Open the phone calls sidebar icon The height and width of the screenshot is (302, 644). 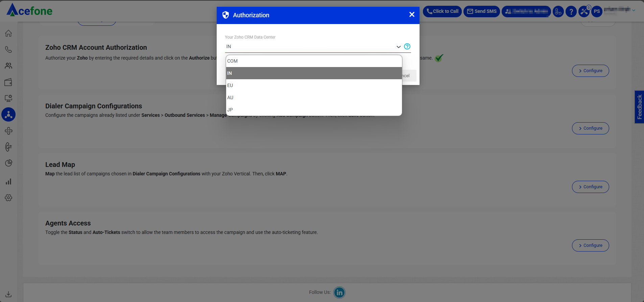[8, 49]
